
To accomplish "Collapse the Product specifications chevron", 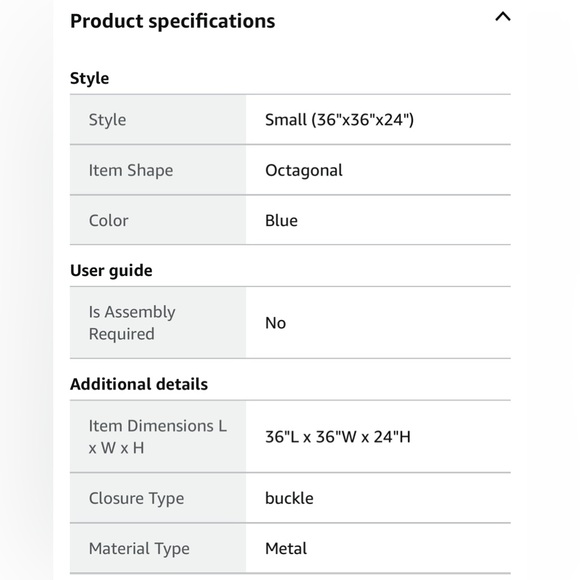I will [x=503, y=17].
